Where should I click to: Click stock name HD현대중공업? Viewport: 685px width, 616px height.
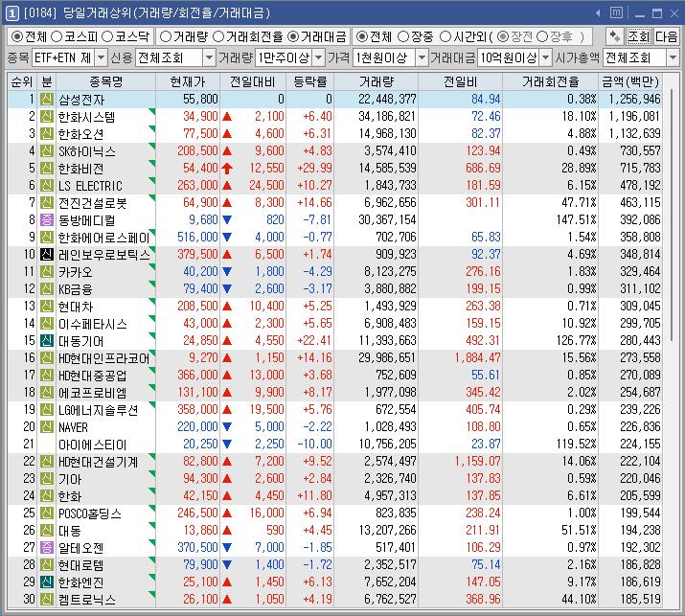[x=92, y=376]
